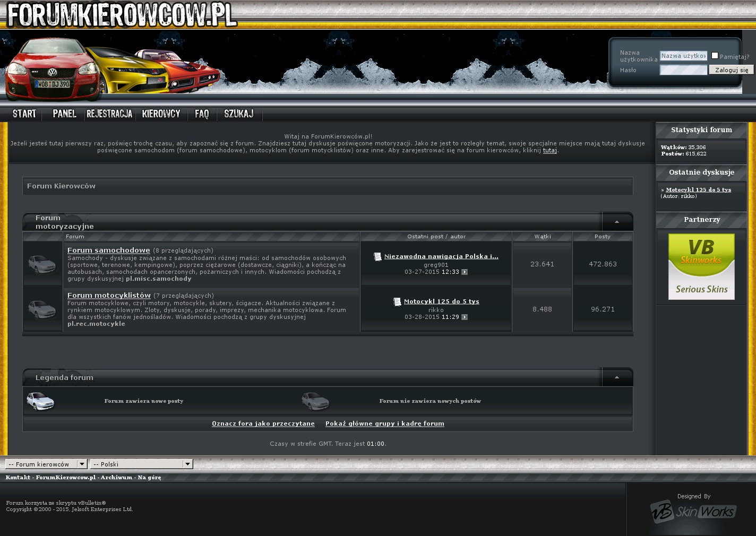
Task: Open the Oznacz fora jako przeczytane link
Action: (263, 423)
